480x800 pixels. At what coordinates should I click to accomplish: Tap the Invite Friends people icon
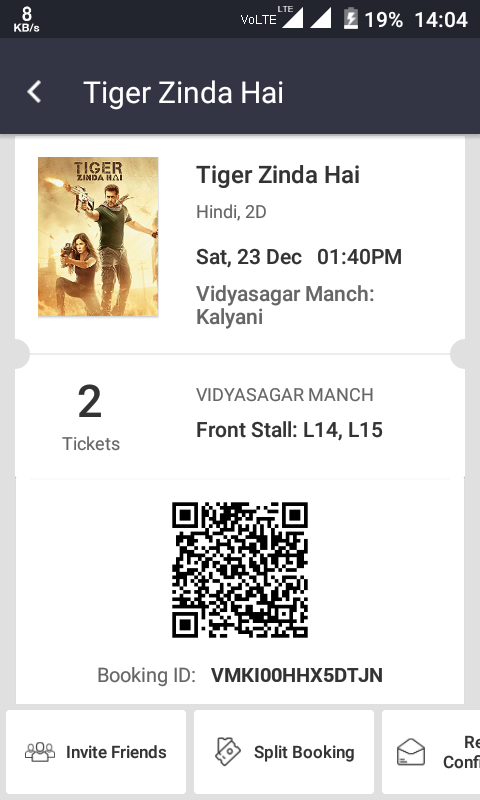(x=40, y=752)
